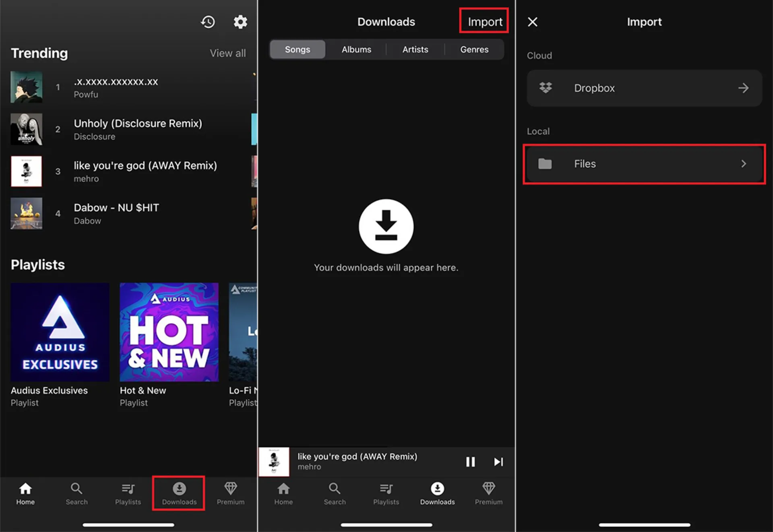Play the .x.xxxx.xxxxxx.xx track title
The height and width of the screenshot is (532, 773).
coord(116,82)
